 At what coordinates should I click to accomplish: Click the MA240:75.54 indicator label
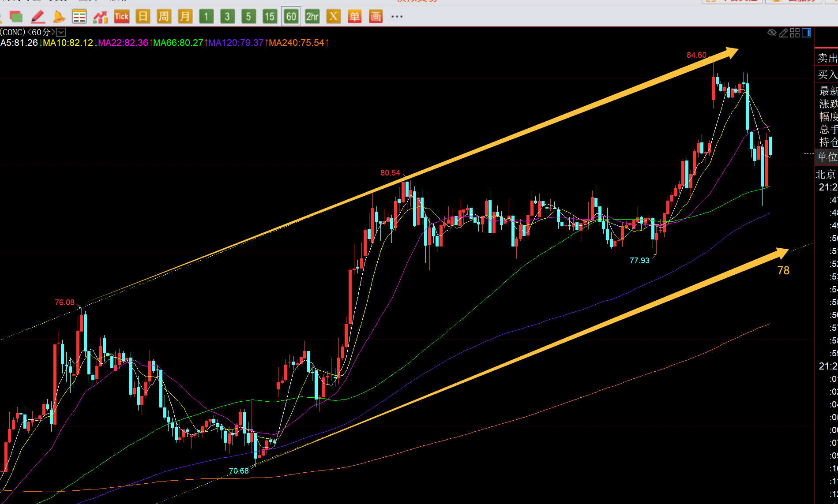coord(297,43)
